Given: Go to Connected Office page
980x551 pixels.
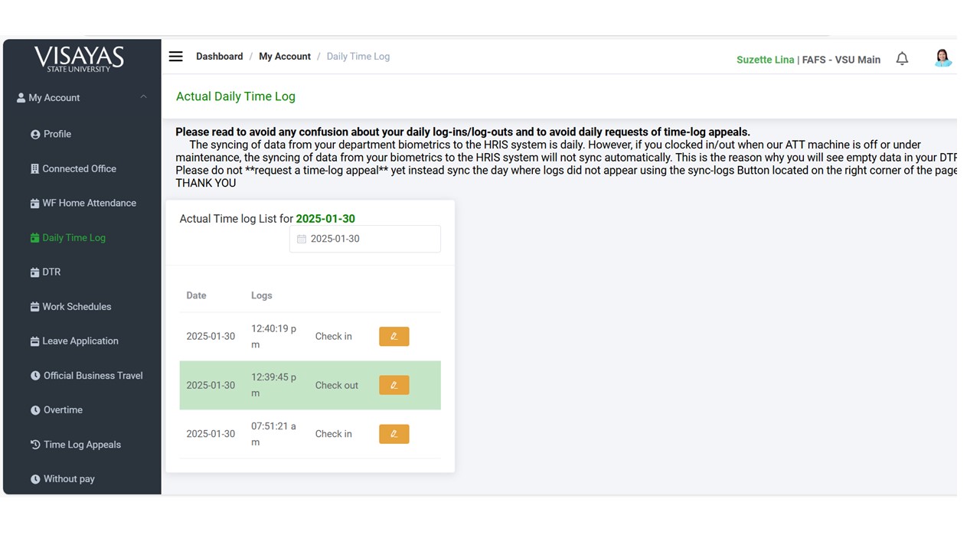Looking at the screenshot, I should (78, 168).
